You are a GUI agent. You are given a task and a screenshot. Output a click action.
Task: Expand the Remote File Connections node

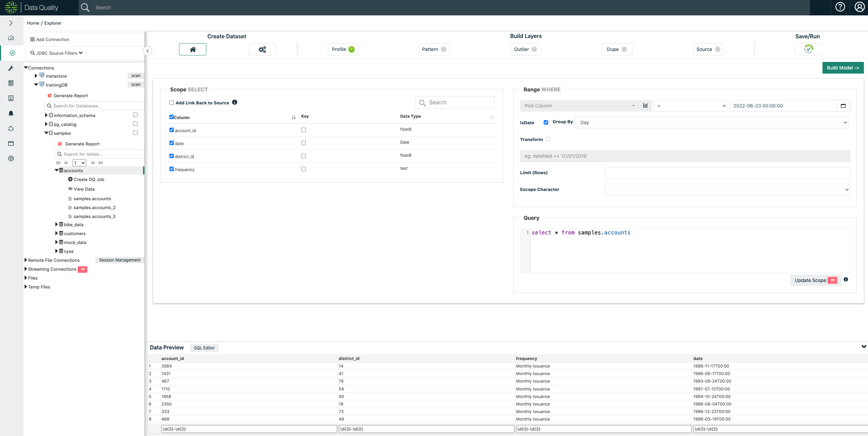26,260
